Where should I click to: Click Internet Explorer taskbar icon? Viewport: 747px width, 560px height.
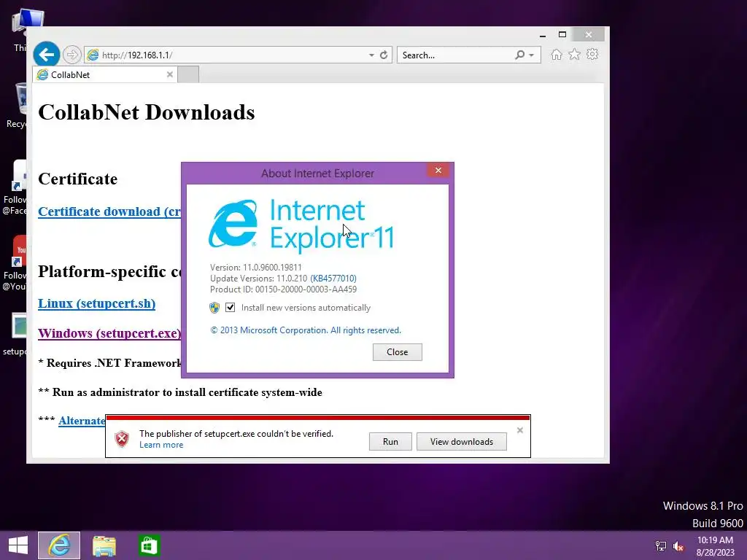tap(59, 545)
